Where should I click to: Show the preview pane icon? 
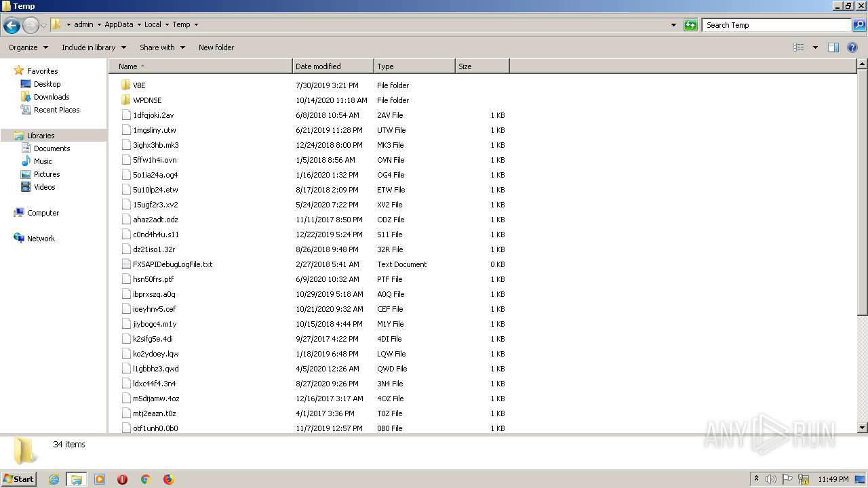coord(833,47)
